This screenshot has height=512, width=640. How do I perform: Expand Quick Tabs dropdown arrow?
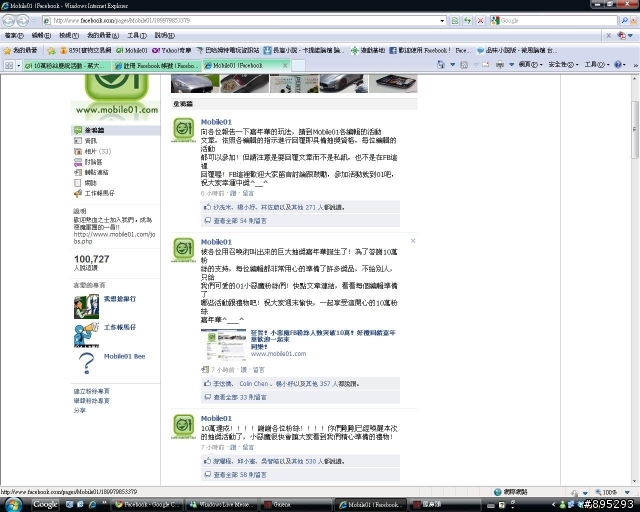tap(19, 65)
